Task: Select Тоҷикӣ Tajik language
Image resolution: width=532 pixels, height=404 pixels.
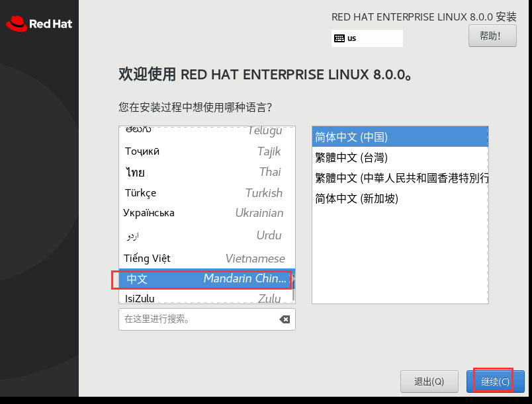Action: 207,151
